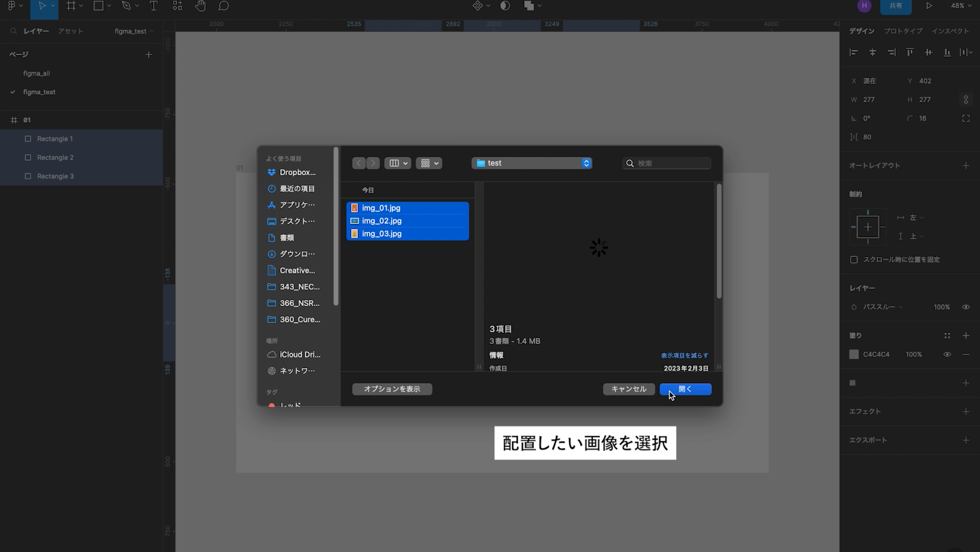Screen dimensions: 980x552
Task: Click the Present play icon
Action: [x=929, y=6]
